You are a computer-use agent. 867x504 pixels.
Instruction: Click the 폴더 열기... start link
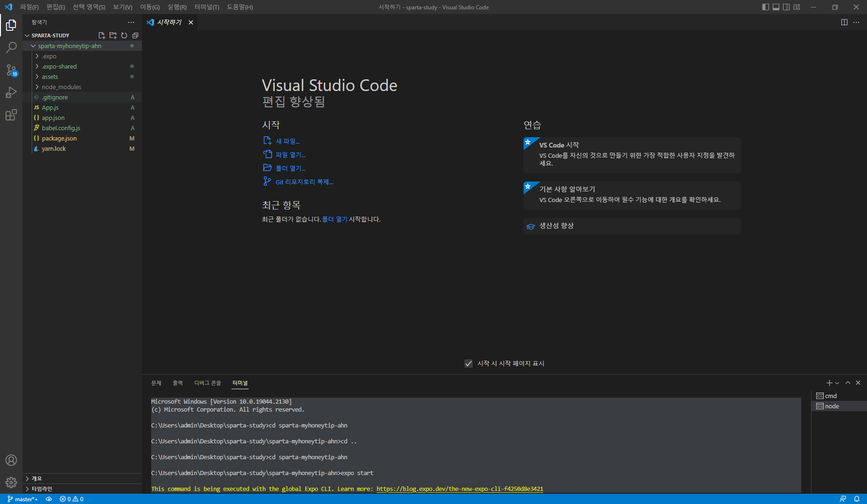[284, 168]
